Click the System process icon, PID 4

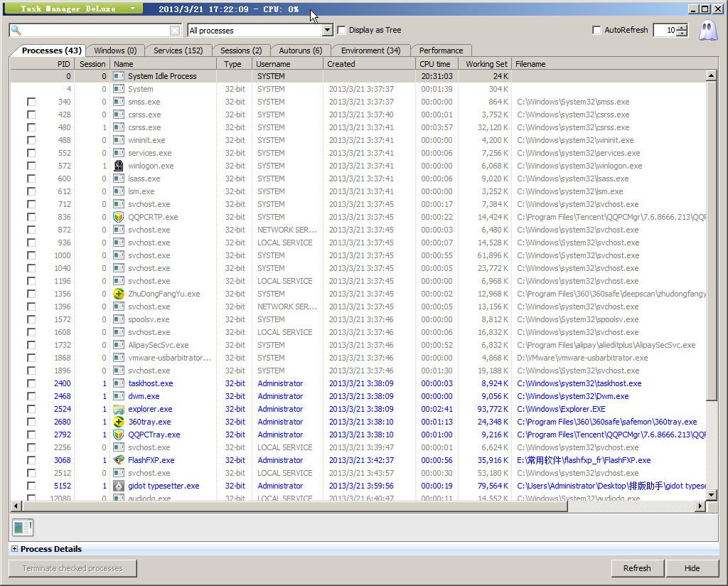pos(119,89)
